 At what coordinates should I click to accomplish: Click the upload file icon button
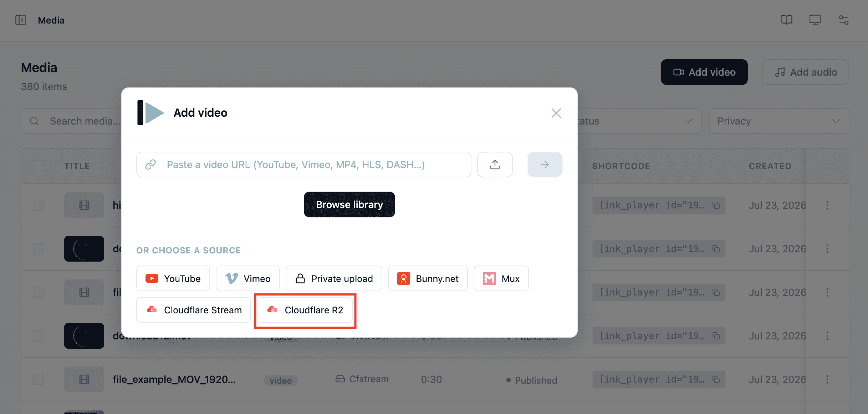coord(495,165)
